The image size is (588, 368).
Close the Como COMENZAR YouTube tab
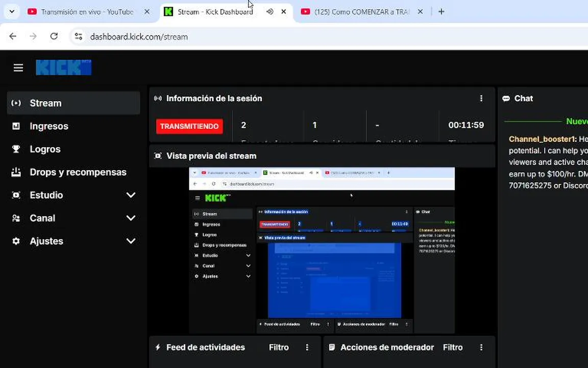coord(421,12)
